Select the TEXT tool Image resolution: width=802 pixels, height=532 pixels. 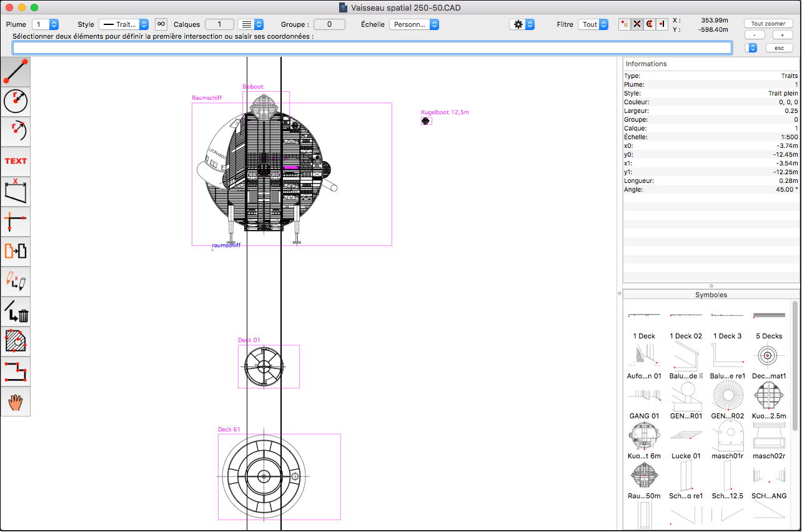[x=16, y=161]
